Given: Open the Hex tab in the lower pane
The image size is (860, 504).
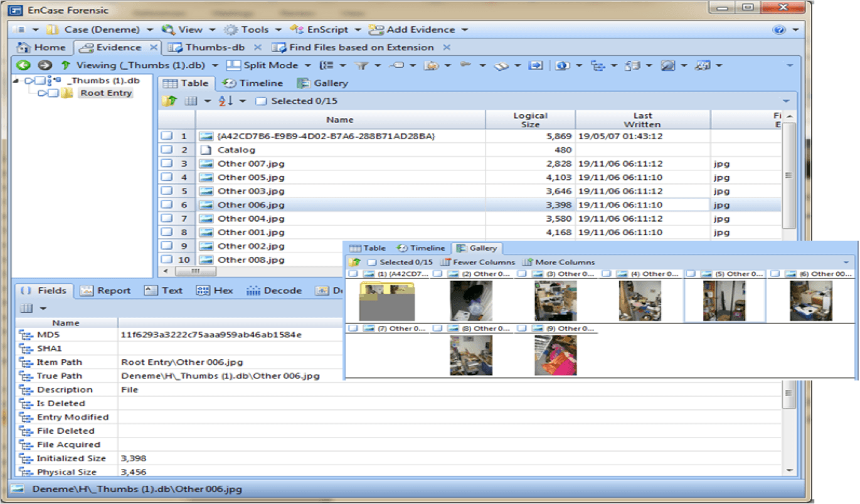Looking at the screenshot, I should [215, 290].
